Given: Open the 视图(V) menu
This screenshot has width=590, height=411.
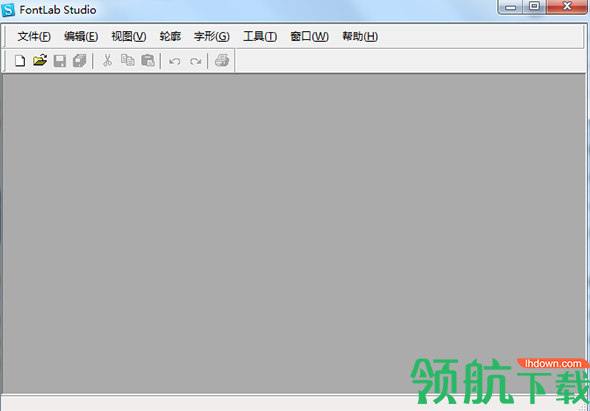Looking at the screenshot, I should pos(129,37).
